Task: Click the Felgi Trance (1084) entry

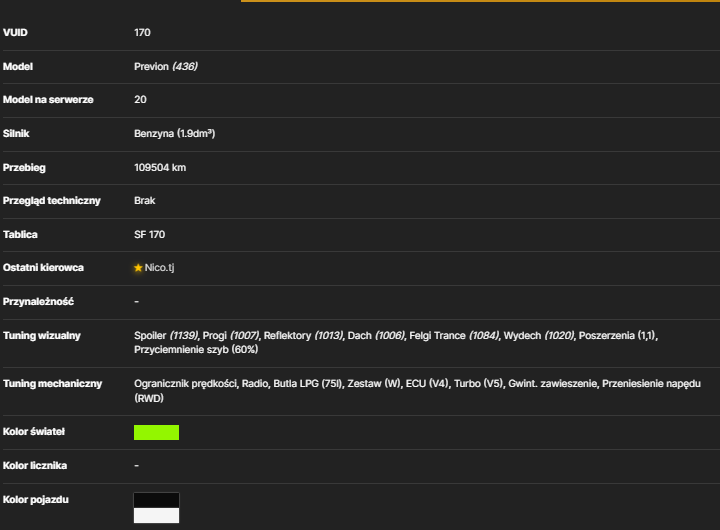Action: click(x=454, y=336)
